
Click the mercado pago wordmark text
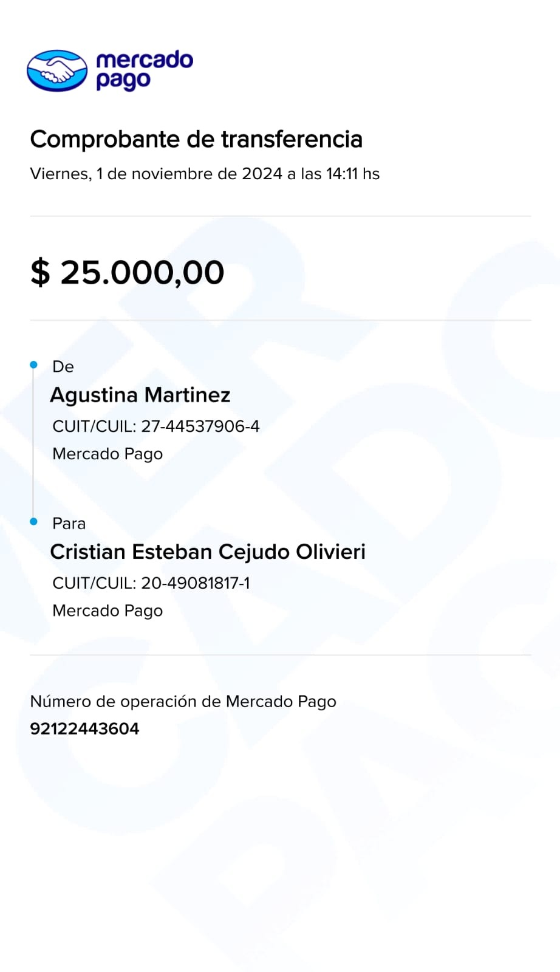pos(145,70)
